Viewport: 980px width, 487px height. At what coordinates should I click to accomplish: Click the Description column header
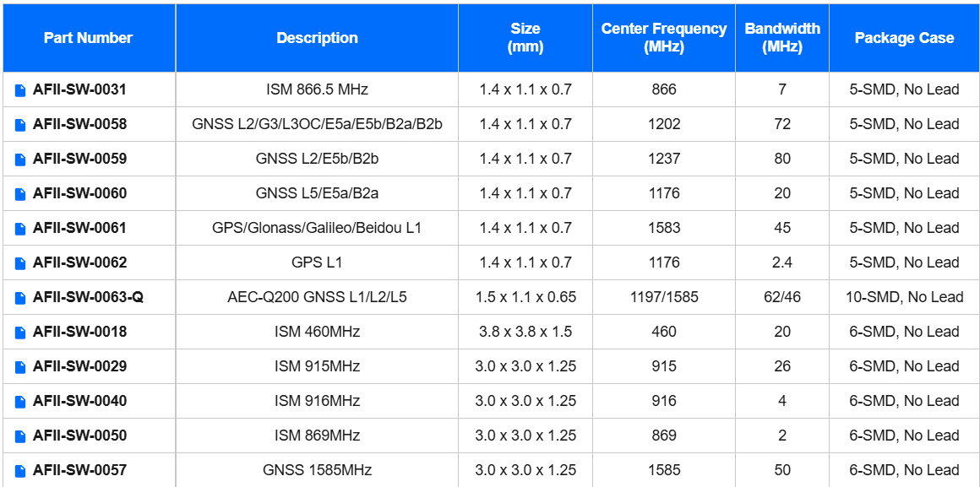317,38
